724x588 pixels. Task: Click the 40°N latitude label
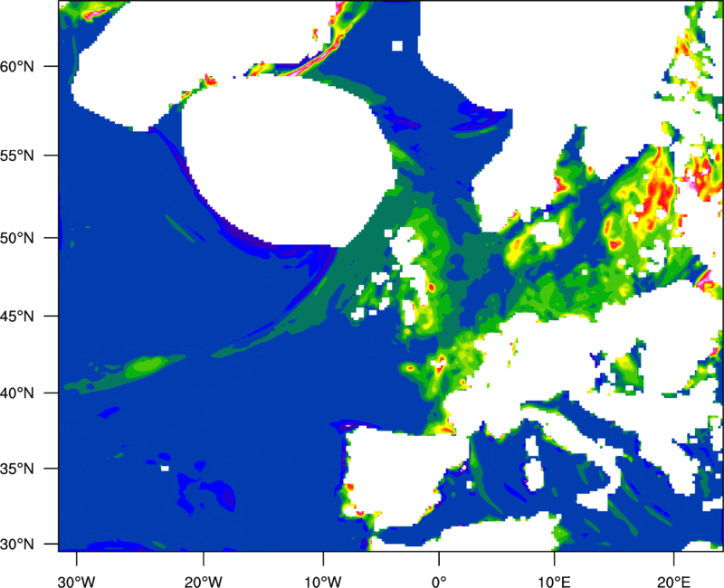coord(17,394)
